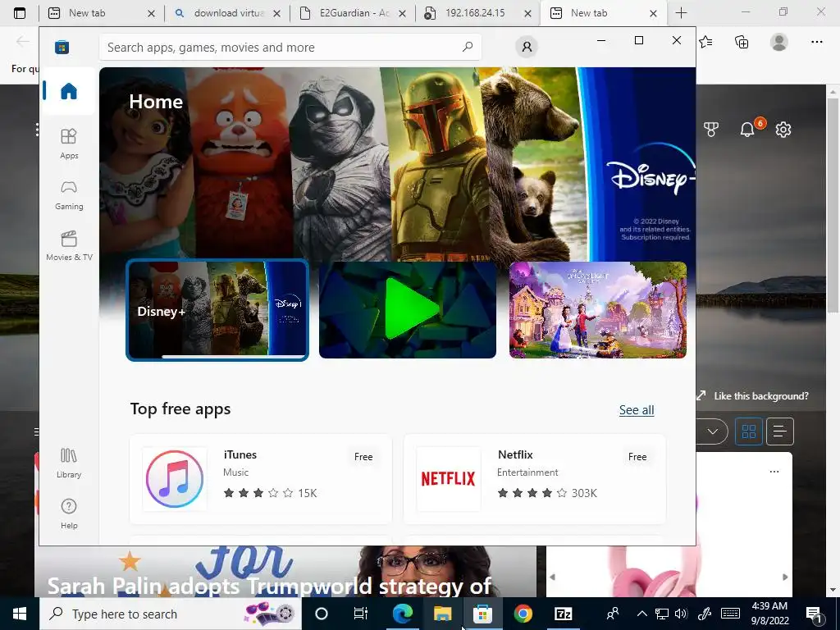Viewport: 840px width, 630px height.
Task: Open Edge profile avatar icon
Action: 779,42
